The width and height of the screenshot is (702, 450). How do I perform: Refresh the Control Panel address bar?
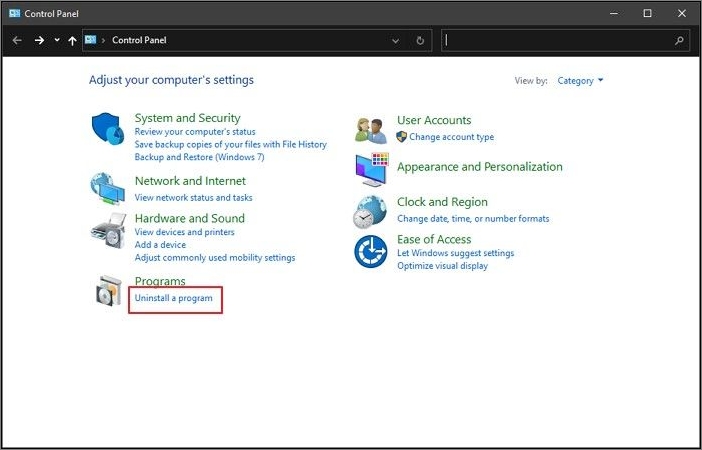tap(420, 41)
